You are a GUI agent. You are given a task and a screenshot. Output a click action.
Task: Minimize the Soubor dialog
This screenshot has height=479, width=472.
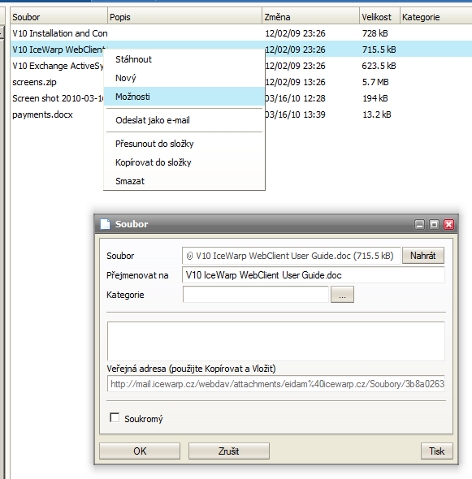419,224
